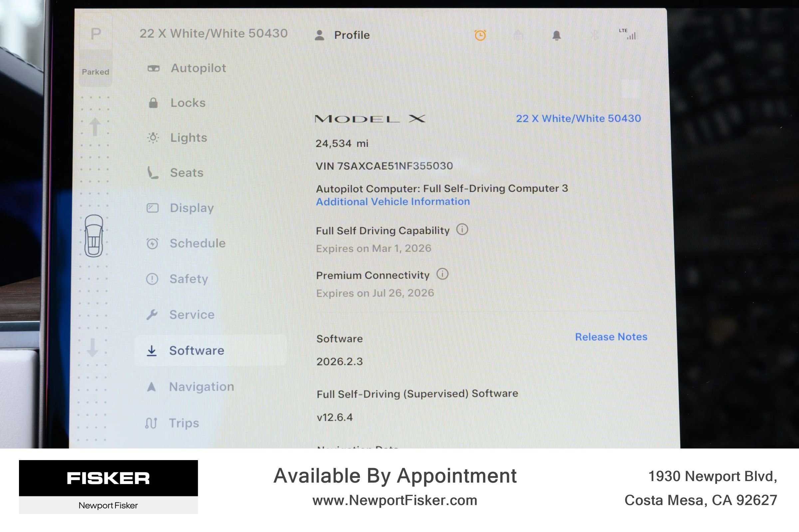Tap the VIN 7SAXCAE51NF355030 text
799x532 pixels.
[384, 166]
